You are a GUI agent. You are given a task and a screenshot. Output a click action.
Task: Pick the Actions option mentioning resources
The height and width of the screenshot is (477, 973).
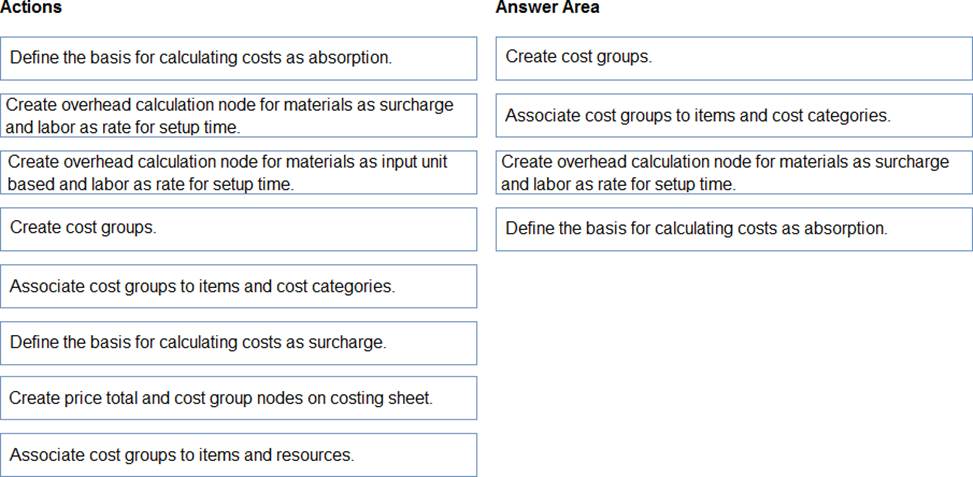(239, 455)
